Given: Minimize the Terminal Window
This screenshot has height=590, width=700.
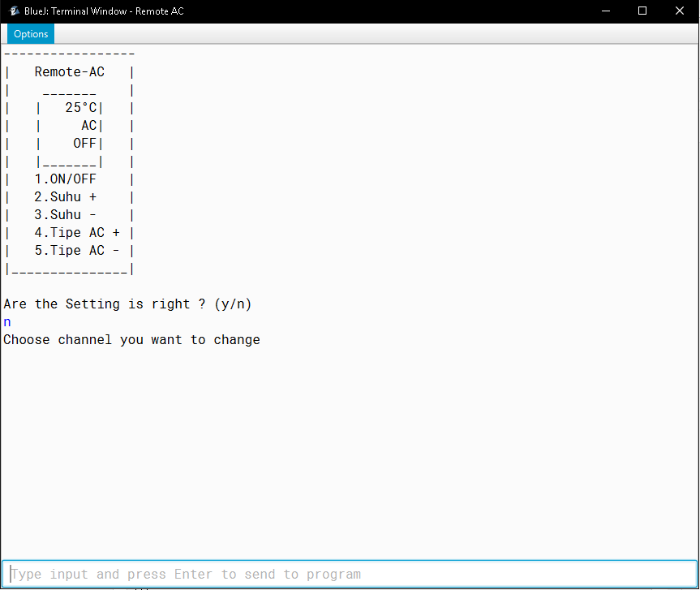Looking at the screenshot, I should 606,11.
